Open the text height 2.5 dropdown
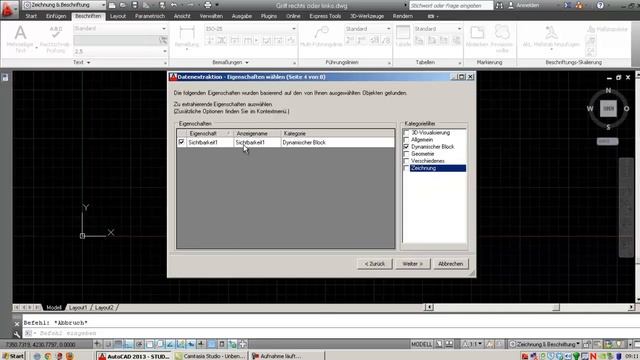640x360 pixels. pos(120,51)
